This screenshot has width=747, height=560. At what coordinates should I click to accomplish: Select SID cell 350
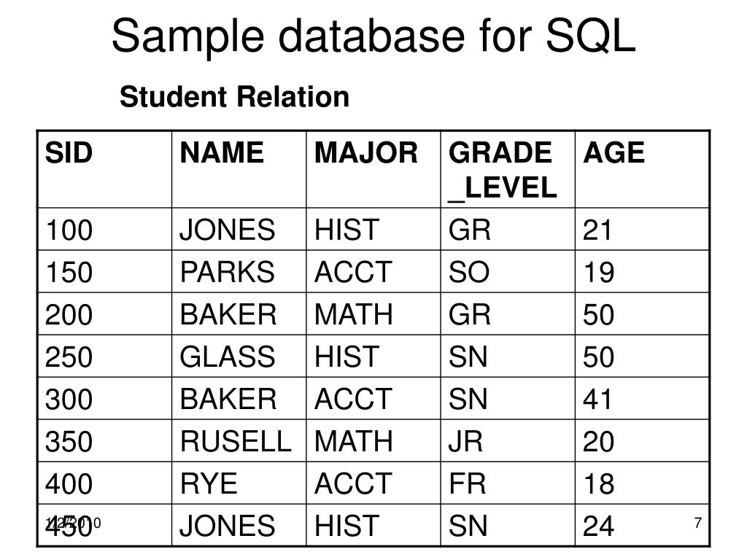point(69,441)
